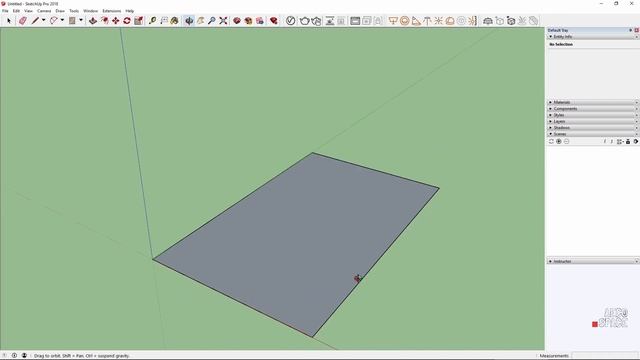Pin the Default Tray auto-hide button

631,30
